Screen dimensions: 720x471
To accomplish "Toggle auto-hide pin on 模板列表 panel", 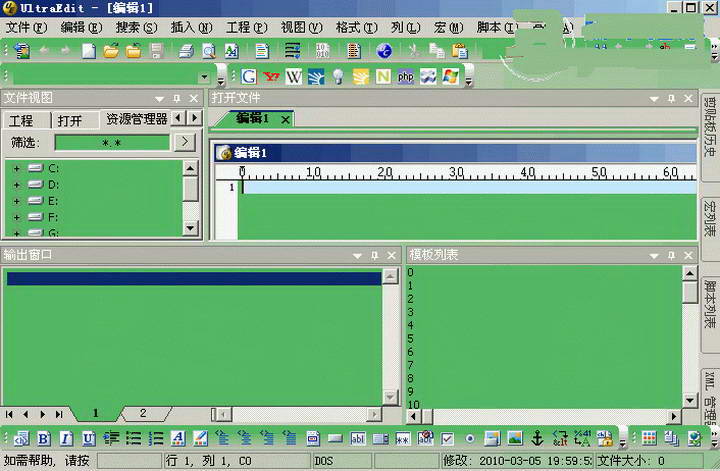I will tap(671, 255).
